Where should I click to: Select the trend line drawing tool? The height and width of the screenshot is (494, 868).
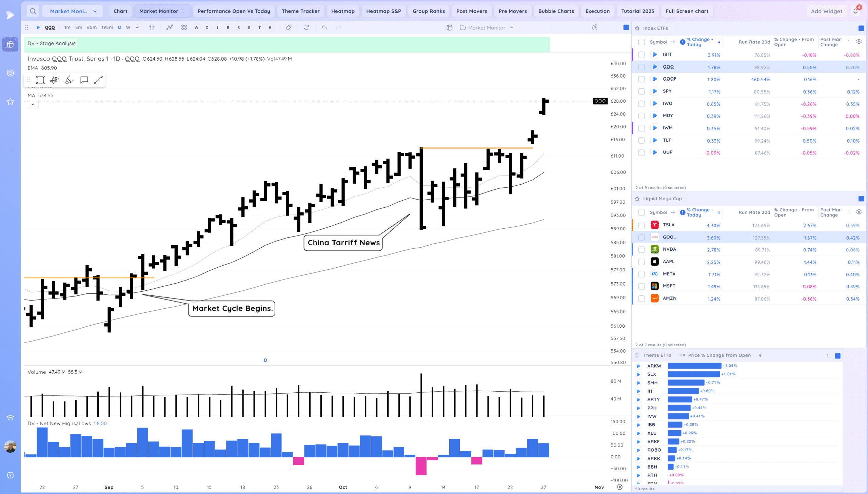point(98,80)
